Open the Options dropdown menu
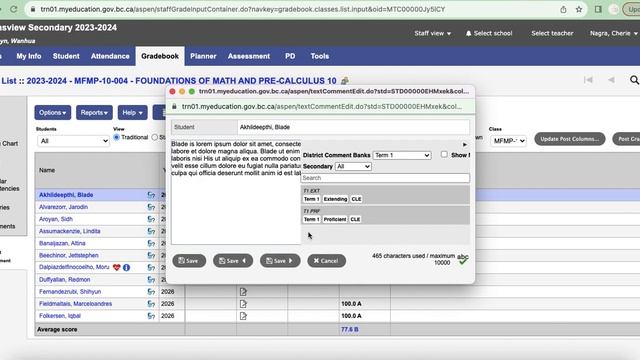This screenshot has height=360, width=640. (53, 113)
